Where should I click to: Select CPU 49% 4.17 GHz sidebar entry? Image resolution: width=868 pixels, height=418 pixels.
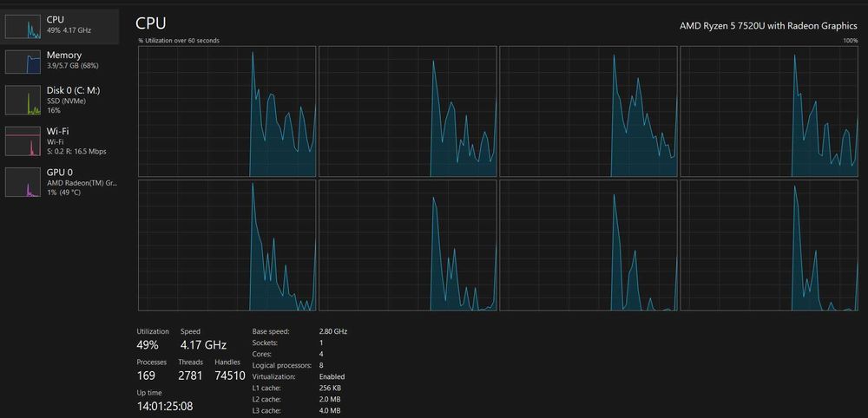coord(60,27)
